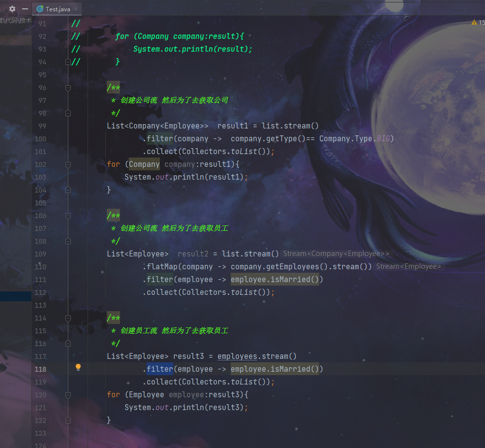Toggle the fold marker at line 98

tap(68, 113)
